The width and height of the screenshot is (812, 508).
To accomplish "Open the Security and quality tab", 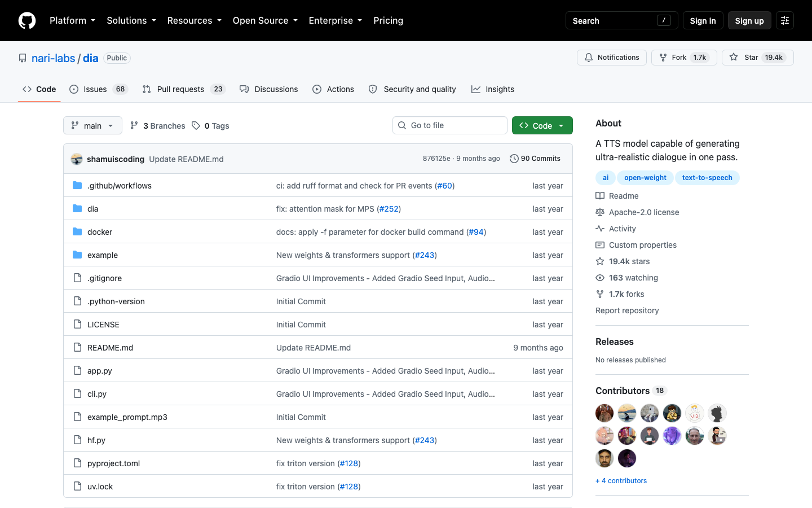I will tap(412, 89).
